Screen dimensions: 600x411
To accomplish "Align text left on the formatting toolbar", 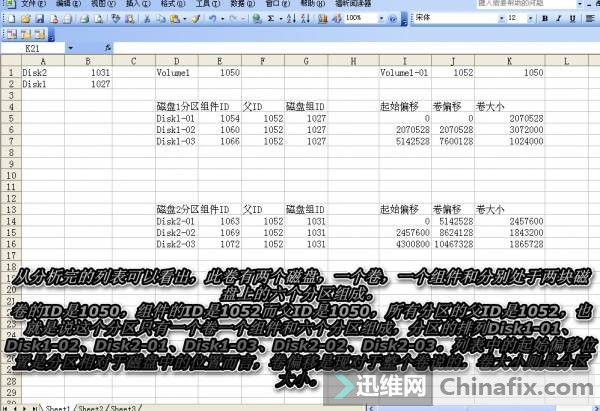I will coord(590,18).
